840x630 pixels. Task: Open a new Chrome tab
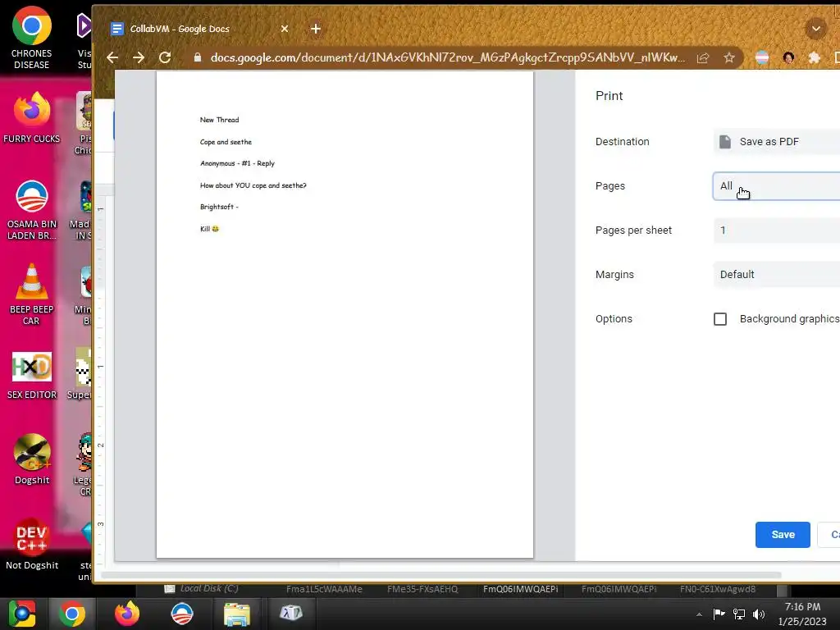(316, 29)
